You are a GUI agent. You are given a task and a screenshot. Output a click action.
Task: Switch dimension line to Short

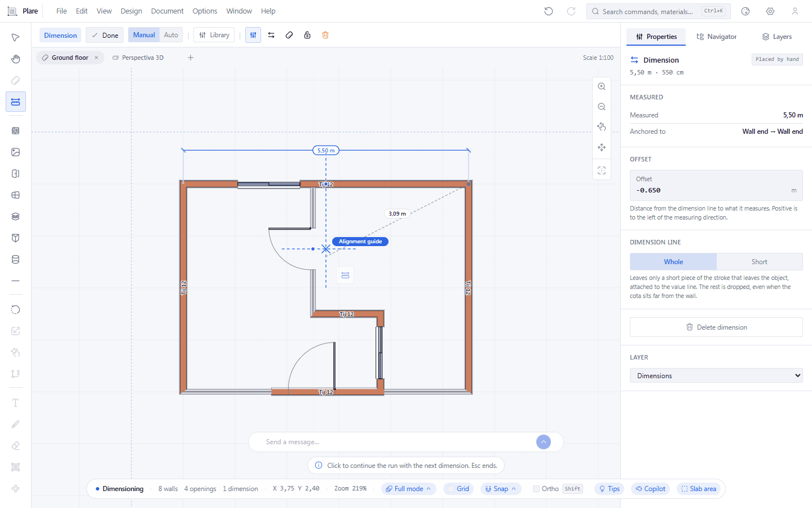[759, 262]
